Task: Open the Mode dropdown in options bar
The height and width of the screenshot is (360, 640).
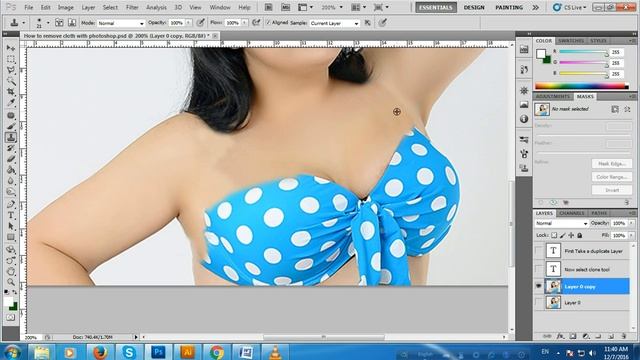Action: click(121, 23)
